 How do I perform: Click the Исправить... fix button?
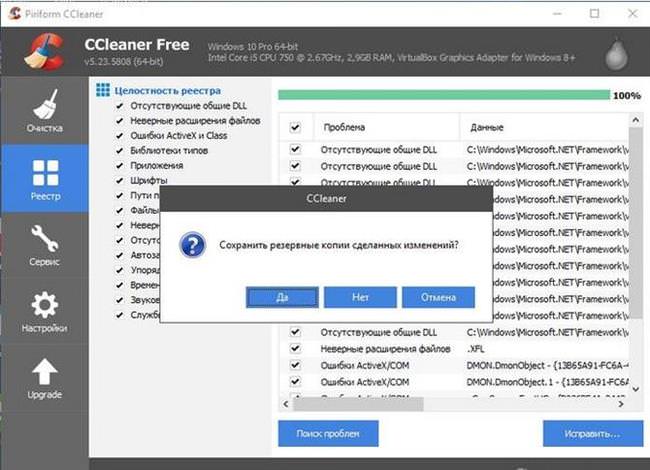pos(593,434)
